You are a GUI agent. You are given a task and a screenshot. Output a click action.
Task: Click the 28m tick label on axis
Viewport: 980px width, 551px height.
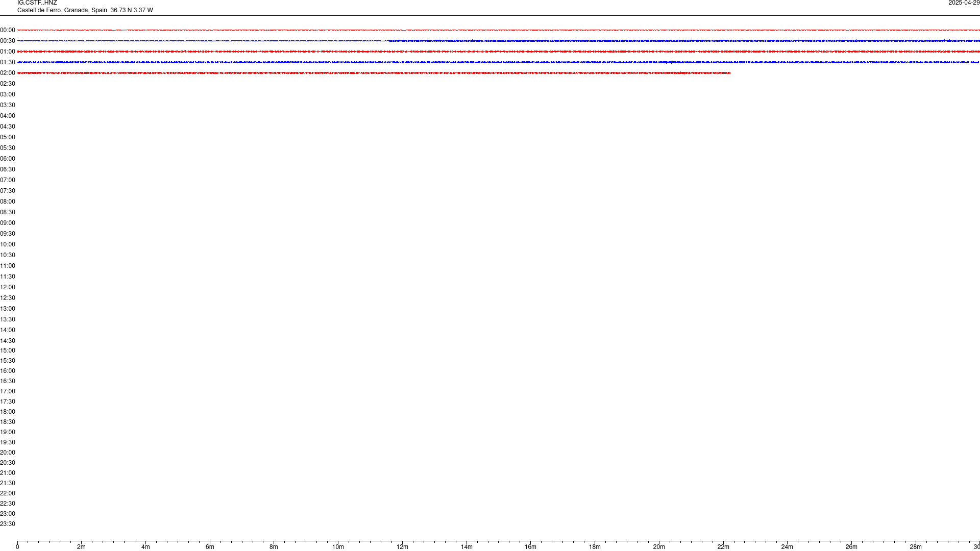pos(916,547)
